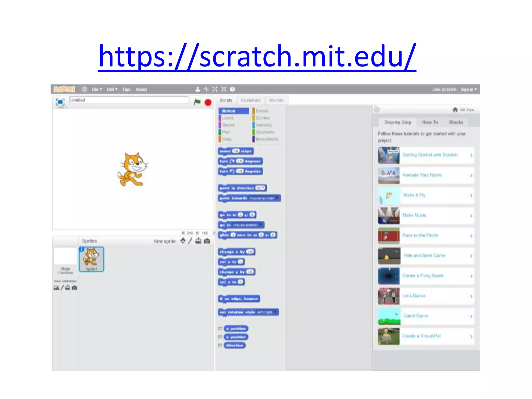Upload backdrop from file
This screenshot has width=532, height=399.
click(x=68, y=288)
